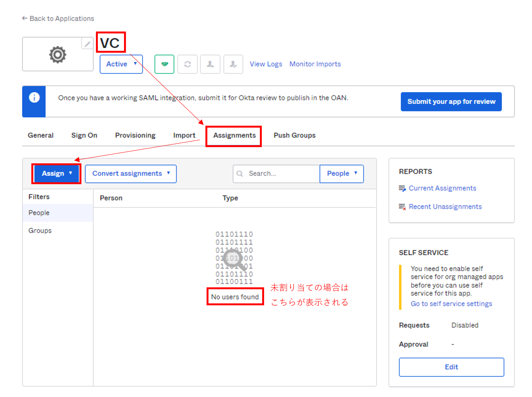Open the Import tab
532x397 pixels.
pyautogui.click(x=184, y=135)
